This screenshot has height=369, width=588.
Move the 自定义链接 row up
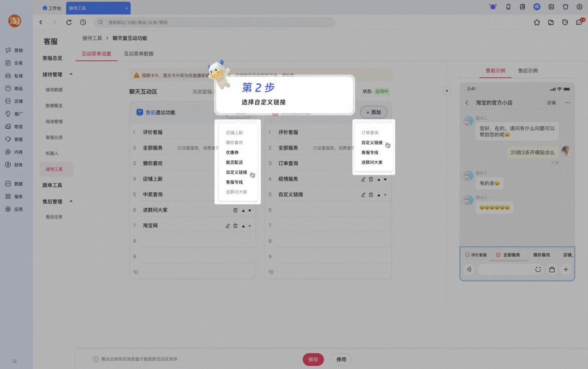click(379, 195)
